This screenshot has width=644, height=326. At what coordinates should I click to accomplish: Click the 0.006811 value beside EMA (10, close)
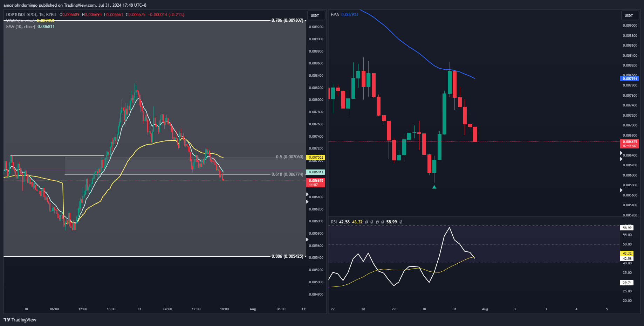46,27
